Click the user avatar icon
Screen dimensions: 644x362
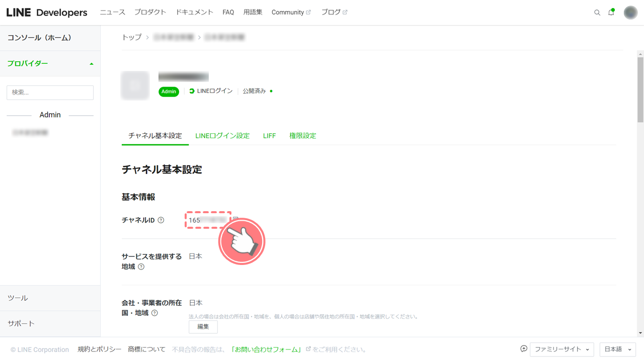tap(630, 13)
